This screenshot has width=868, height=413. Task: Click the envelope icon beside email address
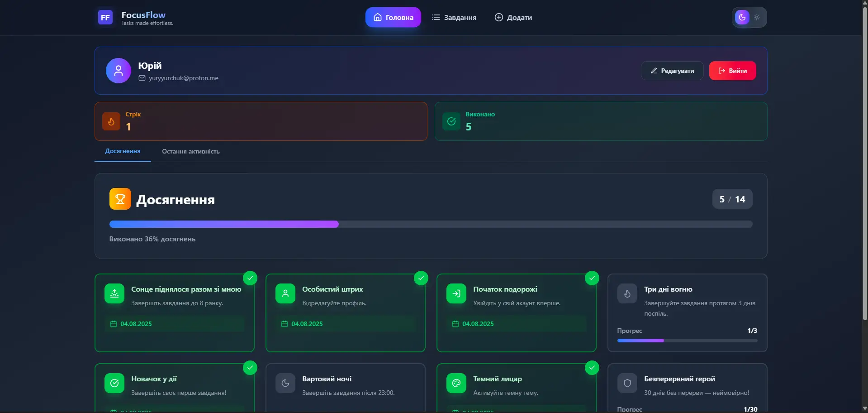[142, 78]
